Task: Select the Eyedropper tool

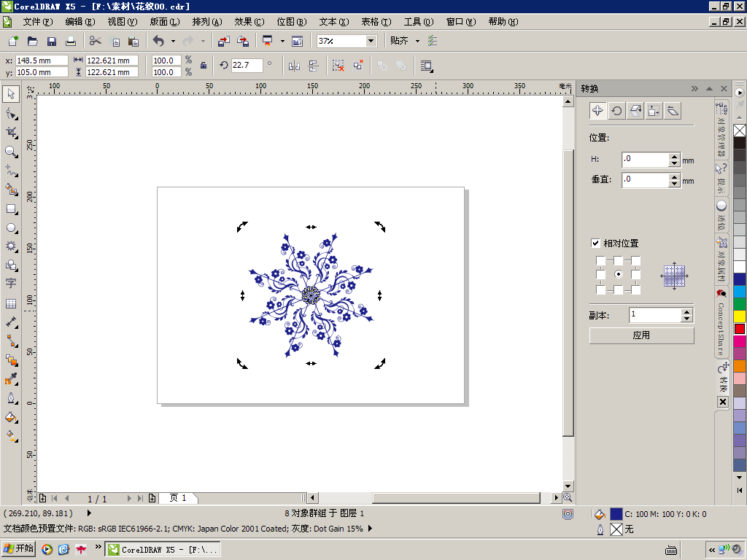Action: click(x=11, y=379)
